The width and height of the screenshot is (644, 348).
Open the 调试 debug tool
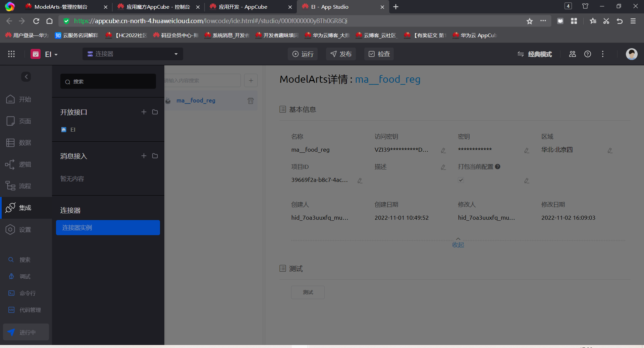coord(19,276)
